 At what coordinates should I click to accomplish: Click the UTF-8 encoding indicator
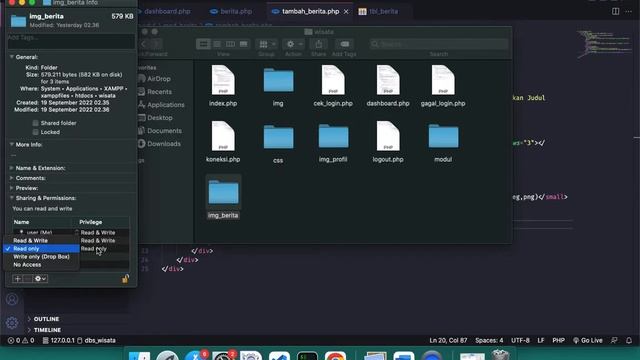click(520, 340)
